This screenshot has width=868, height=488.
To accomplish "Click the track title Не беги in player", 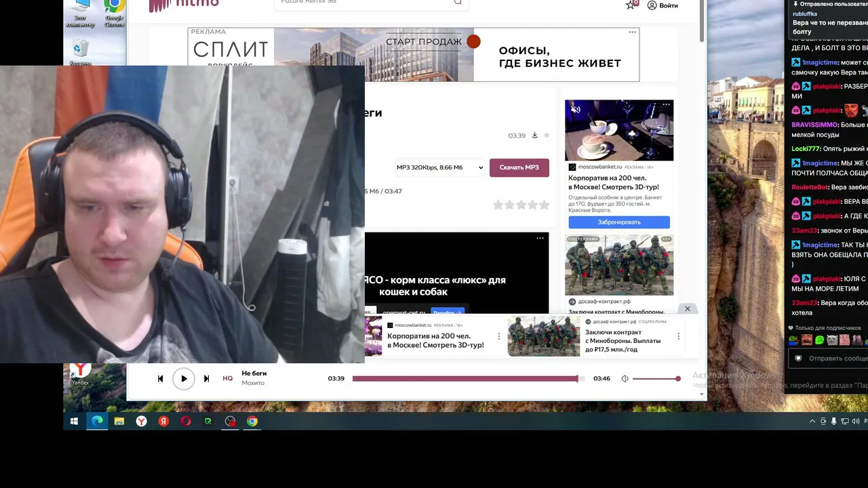I will pos(254,373).
